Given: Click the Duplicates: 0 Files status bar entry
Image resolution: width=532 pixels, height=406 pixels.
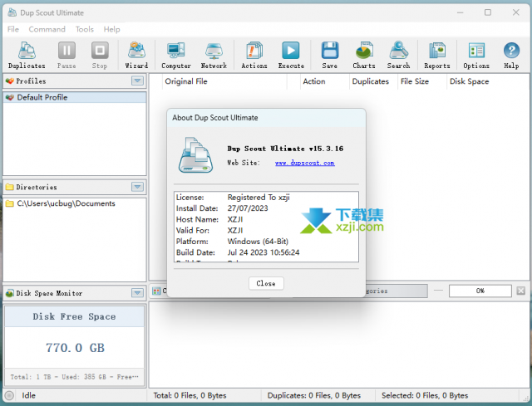Looking at the screenshot, I should [314, 395].
